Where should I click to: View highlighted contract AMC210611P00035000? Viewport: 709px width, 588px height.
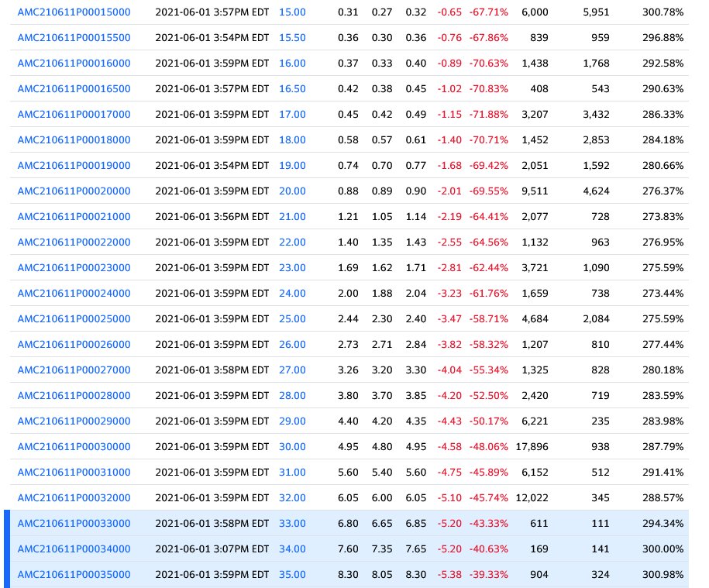coord(74,574)
